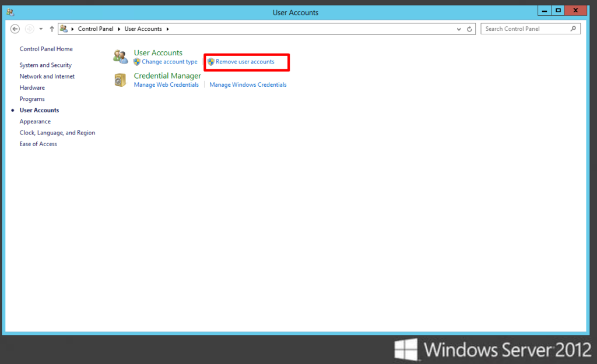Open the User Accounts heading link
This screenshot has width=597, height=364.
tap(158, 53)
